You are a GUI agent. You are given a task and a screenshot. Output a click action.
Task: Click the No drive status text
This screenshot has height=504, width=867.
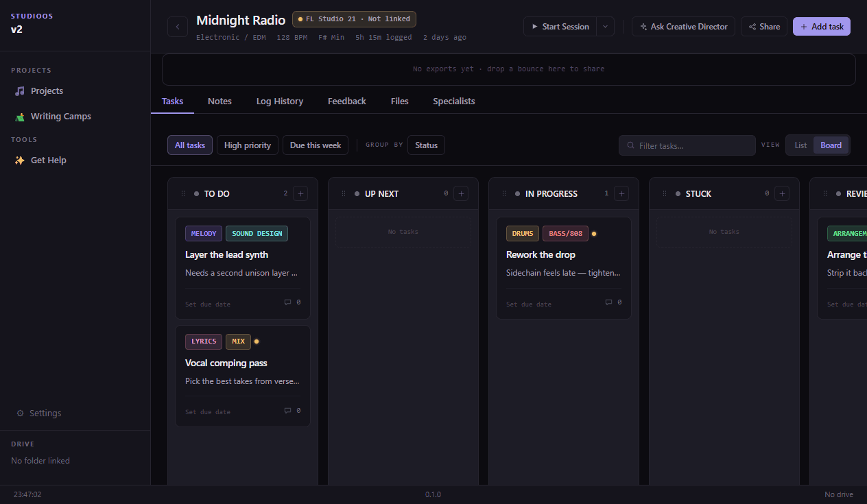point(839,494)
